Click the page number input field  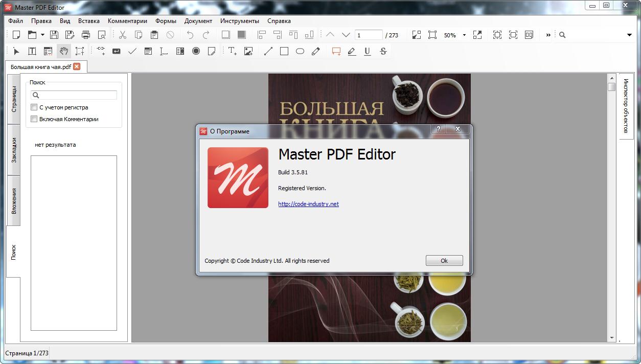(x=369, y=35)
